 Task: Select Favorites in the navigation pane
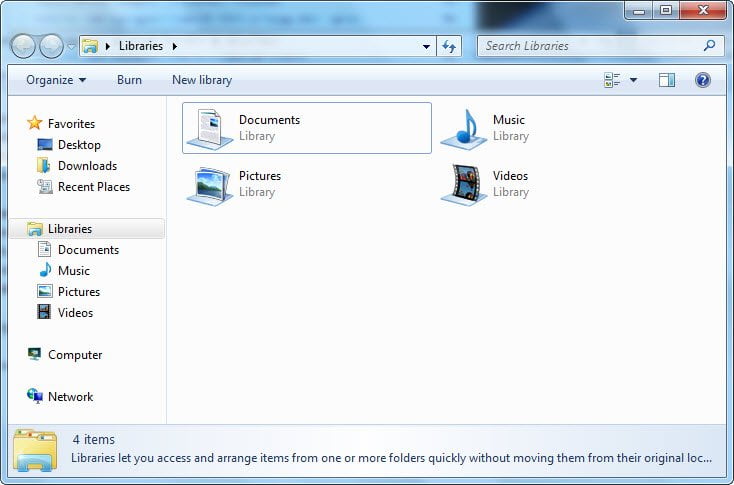71,124
